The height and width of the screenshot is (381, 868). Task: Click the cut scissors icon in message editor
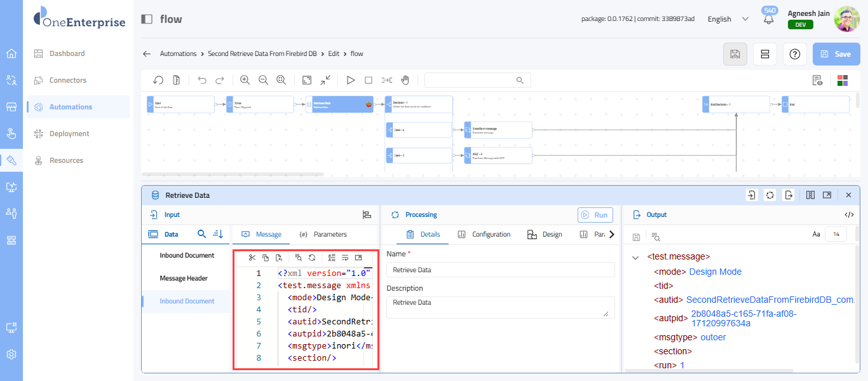[x=252, y=258]
